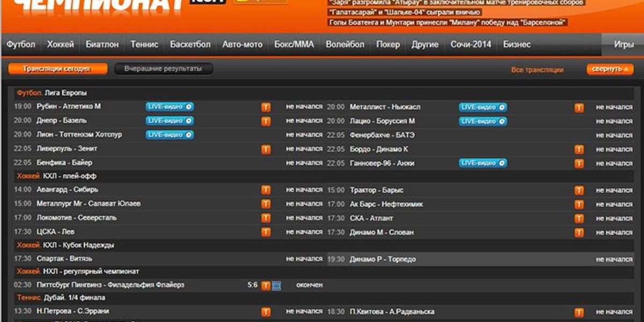Open text broadcast icon for Лацио - Боруссия М
This screenshot has width=644, height=322.
(x=579, y=121)
